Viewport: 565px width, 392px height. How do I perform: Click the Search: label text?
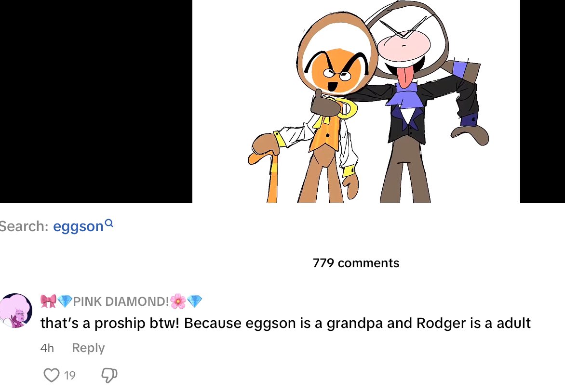[x=24, y=226]
